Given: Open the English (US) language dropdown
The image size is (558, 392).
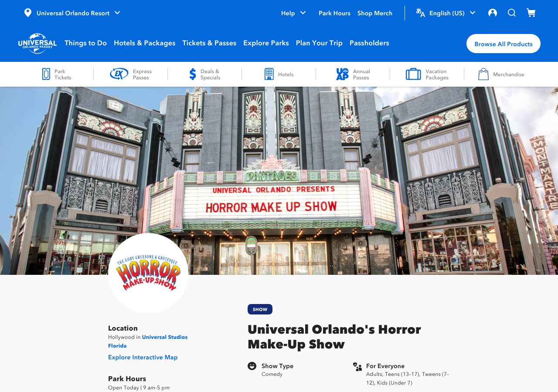Looking at the screenshot, I should (x=452, y=13).
